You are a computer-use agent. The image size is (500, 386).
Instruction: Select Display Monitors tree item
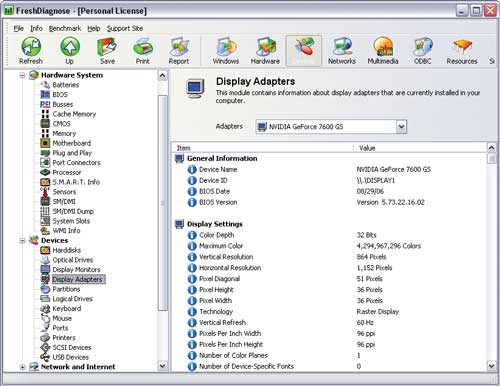click(76, 269)
